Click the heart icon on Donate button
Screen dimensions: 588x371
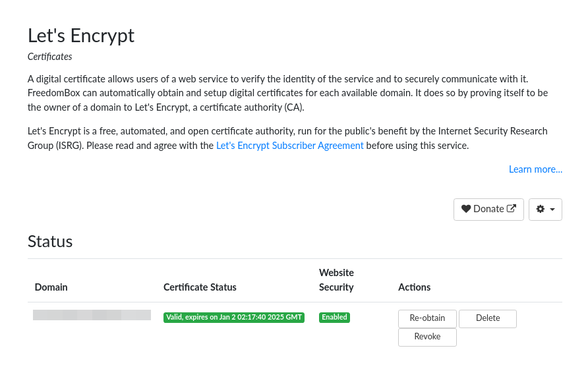(x=466, y=209)
